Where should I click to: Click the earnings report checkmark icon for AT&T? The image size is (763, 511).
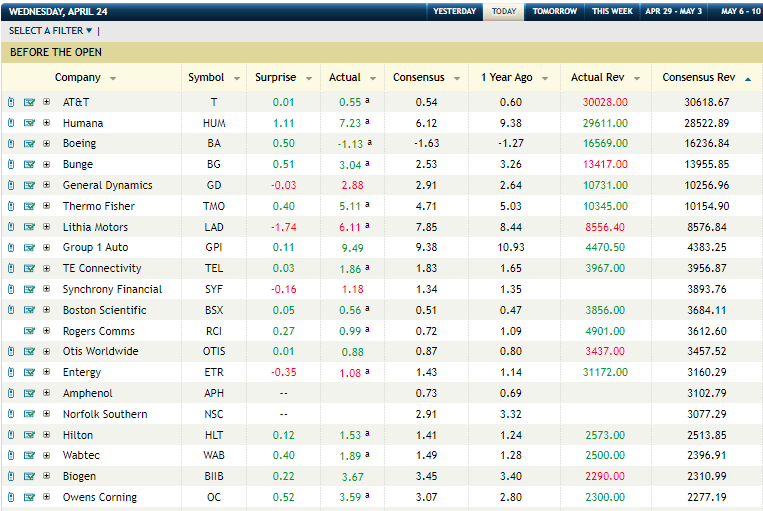click(29, 102)
